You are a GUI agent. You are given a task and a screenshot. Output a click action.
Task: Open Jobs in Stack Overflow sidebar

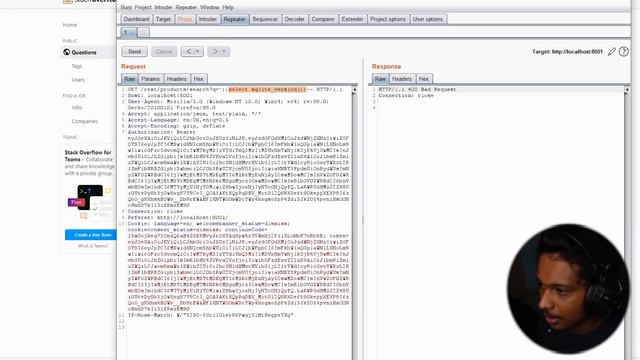pos(77,108)
